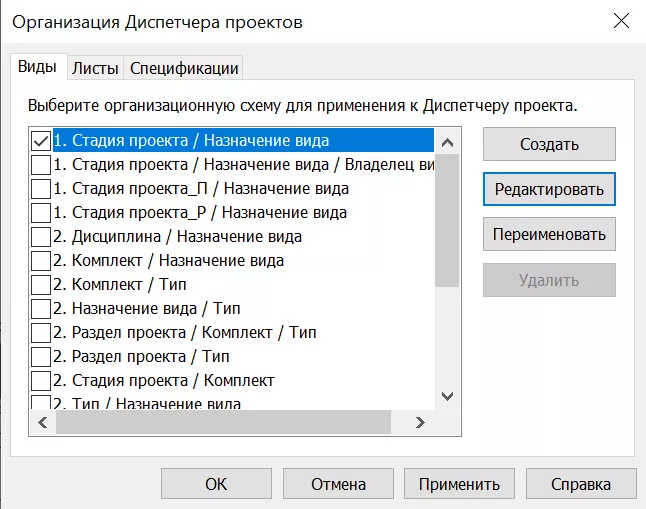Enable '2. Дисциплина / Назначение вида' checkbox
This screenshot has height=509, width=646.
coord(41,237)
